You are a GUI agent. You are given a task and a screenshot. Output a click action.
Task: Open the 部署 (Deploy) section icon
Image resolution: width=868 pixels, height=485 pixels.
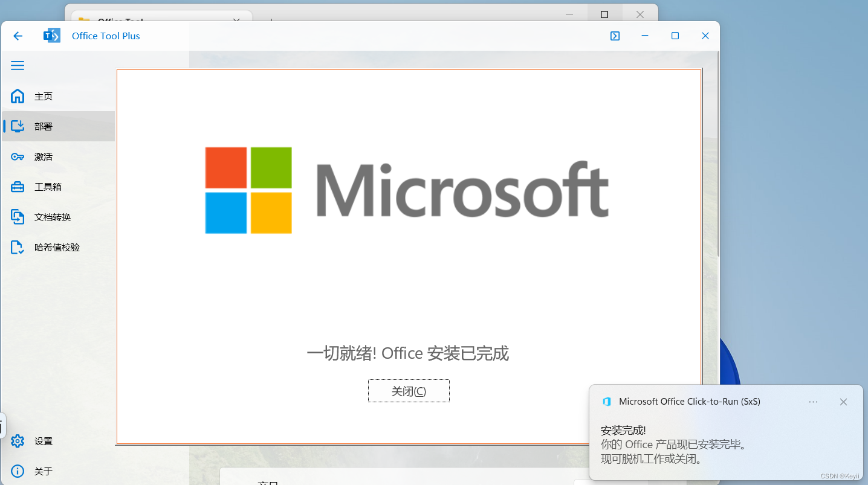17,126
